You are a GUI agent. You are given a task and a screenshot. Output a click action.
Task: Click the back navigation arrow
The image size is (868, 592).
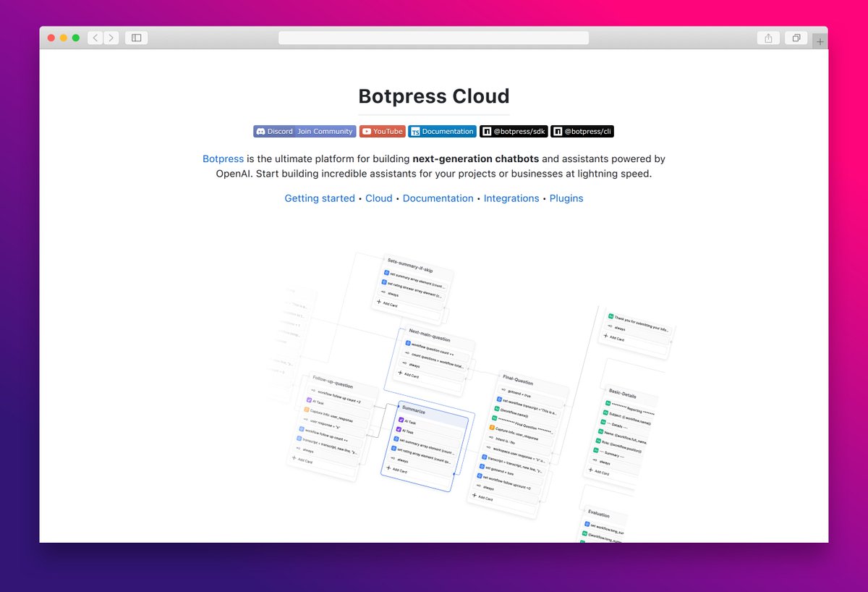pos(95,38)
